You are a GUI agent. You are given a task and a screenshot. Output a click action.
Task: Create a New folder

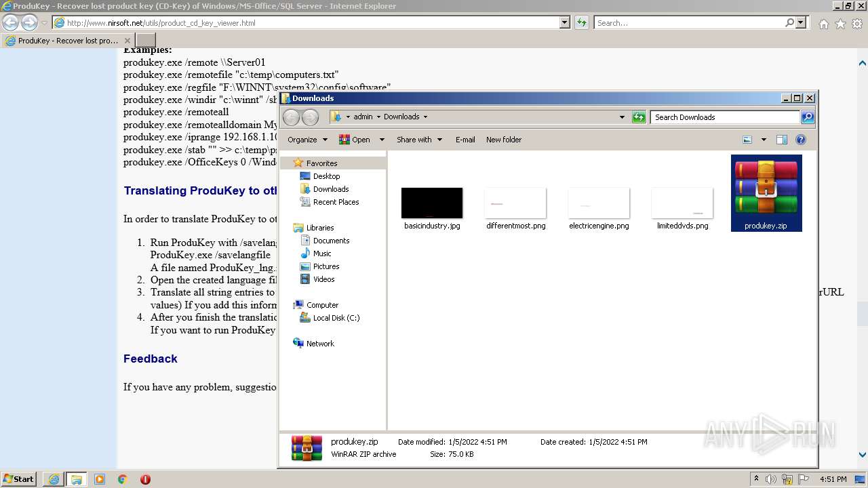[x=504, y=140]
